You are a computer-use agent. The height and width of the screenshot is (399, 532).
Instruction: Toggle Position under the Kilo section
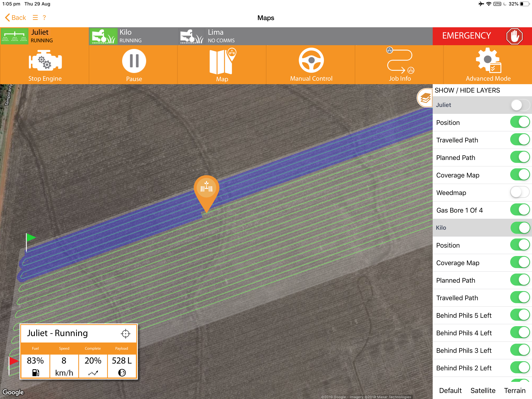tap(520, 245)
